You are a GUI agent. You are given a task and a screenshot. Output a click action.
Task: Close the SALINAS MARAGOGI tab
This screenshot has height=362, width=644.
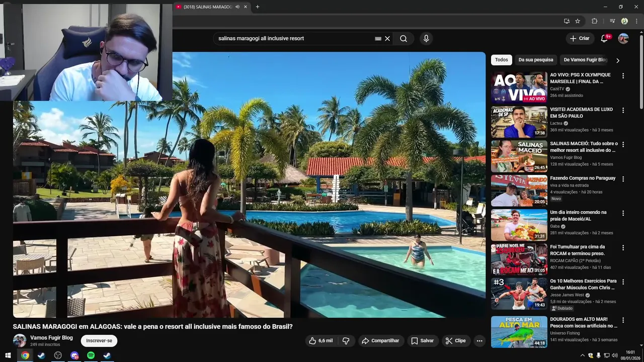(246, 7)
